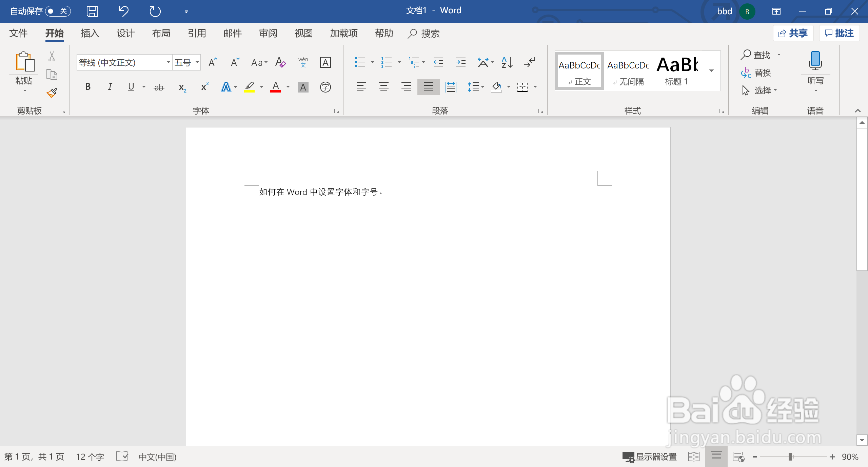Open the font size dropdown
The height and width of the screenshot is (467, 868).
coord(198,62)
